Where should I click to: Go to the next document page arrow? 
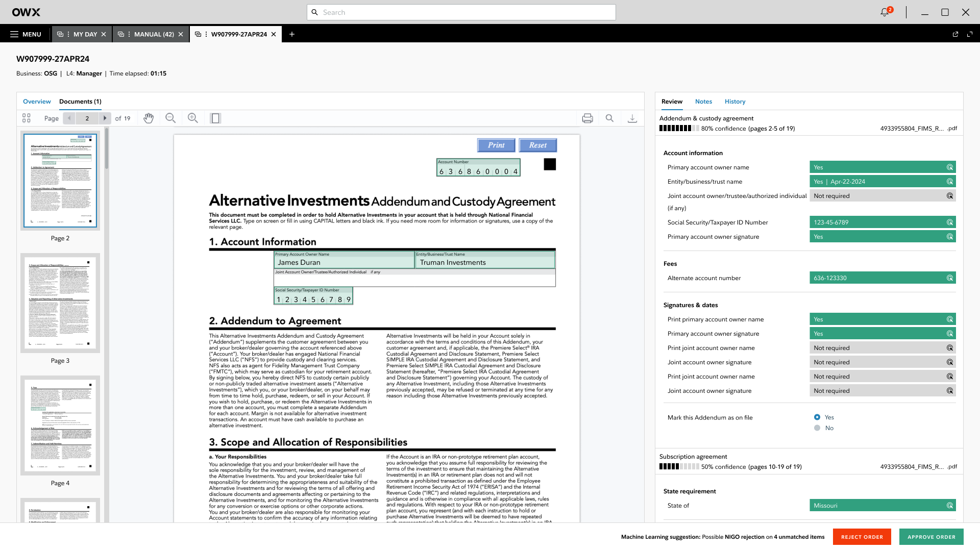click(x=105, y=118)
